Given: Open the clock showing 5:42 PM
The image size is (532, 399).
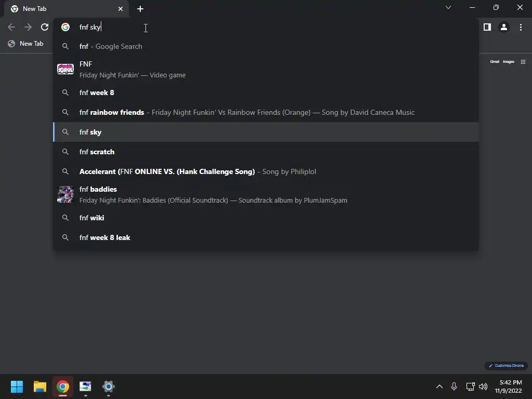Looking at the screenshot, I should [x=509, y=387].
